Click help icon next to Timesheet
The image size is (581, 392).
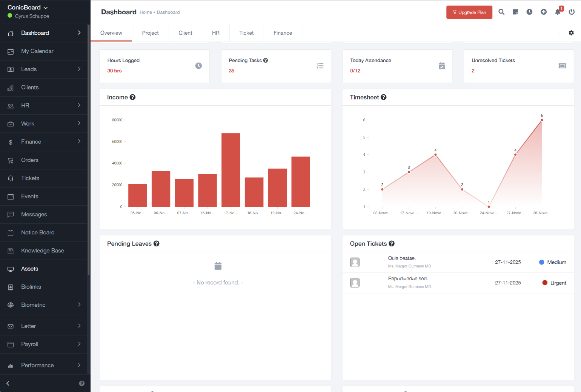tap(384, 97)
